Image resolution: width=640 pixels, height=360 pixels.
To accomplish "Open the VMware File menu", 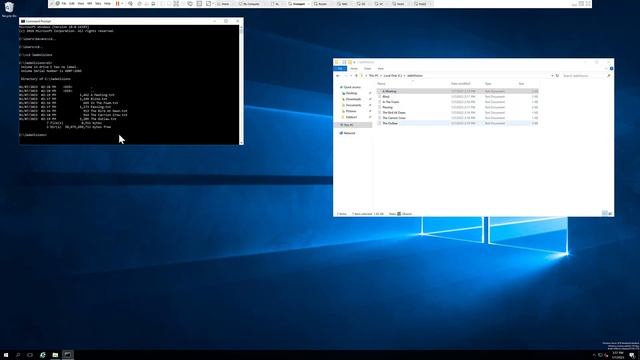I will pyautogui.click(x=64, y=4).
